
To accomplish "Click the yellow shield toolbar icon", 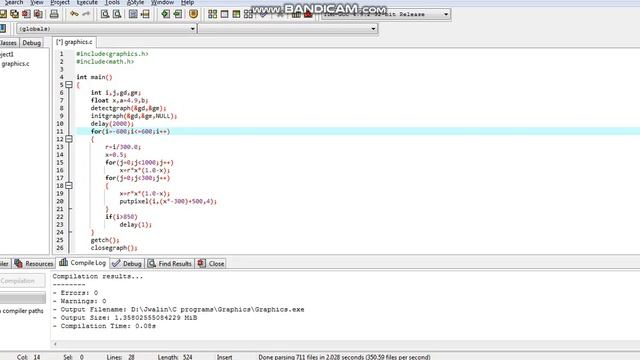I will click(x=193, y=14).
